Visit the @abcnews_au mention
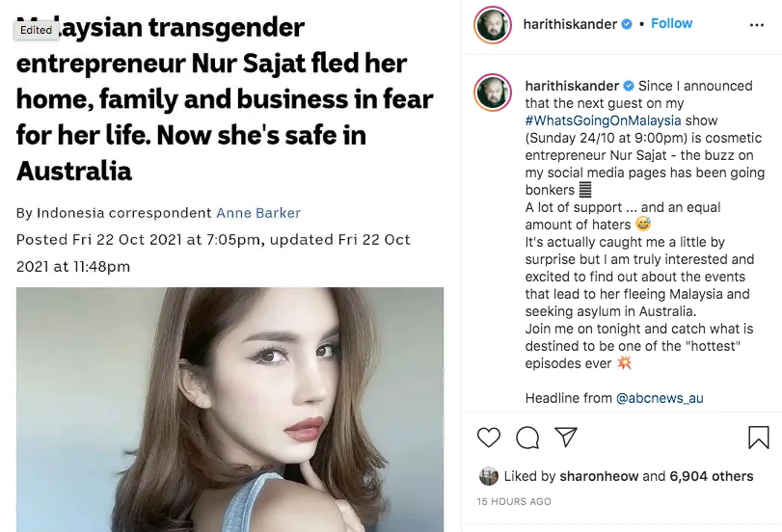 (661, 398)
